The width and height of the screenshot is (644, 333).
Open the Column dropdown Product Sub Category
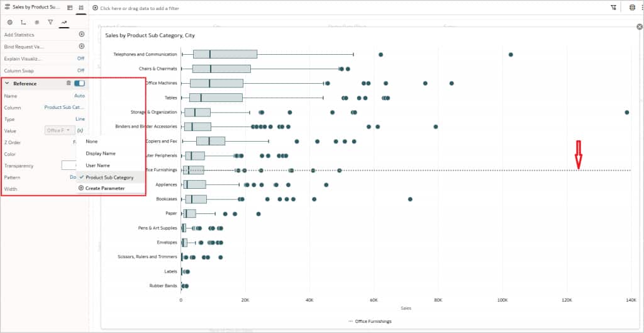click(64, 107)
